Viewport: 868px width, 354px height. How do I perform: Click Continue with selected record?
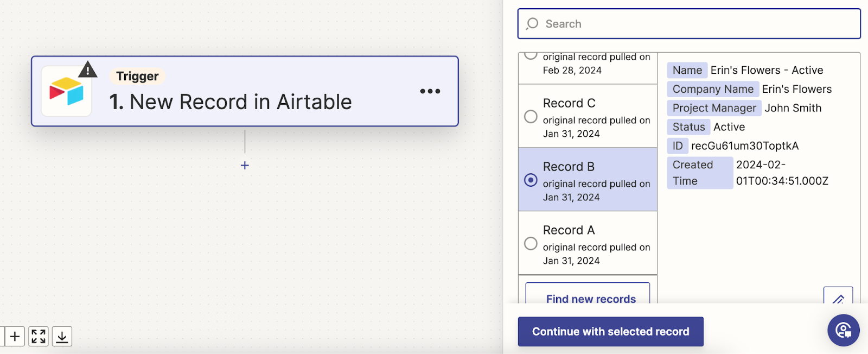point(610,332)
